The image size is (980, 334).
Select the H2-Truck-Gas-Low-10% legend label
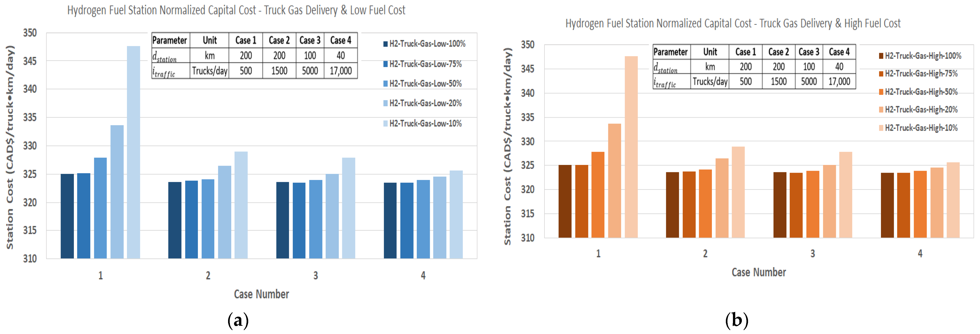pyautogui.click(x=425, y=124)
